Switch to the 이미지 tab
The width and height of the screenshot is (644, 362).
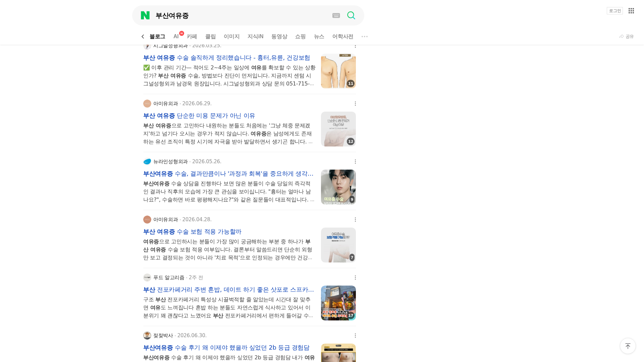232,37
